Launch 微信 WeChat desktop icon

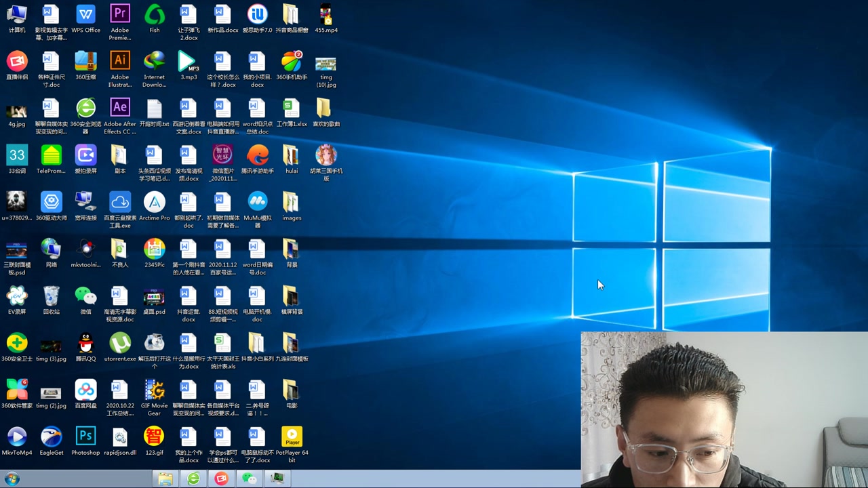point(85,300)
